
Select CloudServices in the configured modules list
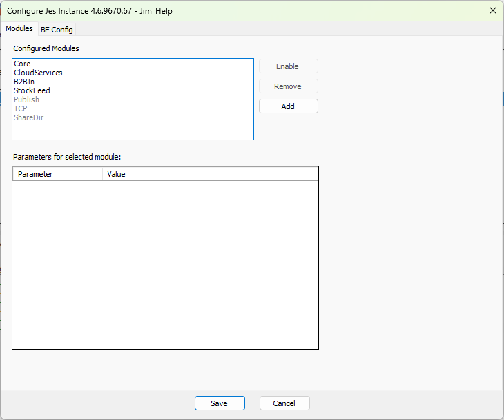click(x=38, y=73)
